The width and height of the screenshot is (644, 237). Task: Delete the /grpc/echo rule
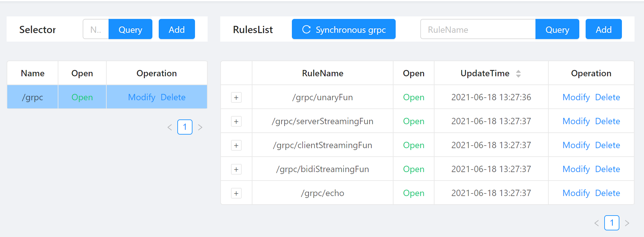tap(607, 193)
